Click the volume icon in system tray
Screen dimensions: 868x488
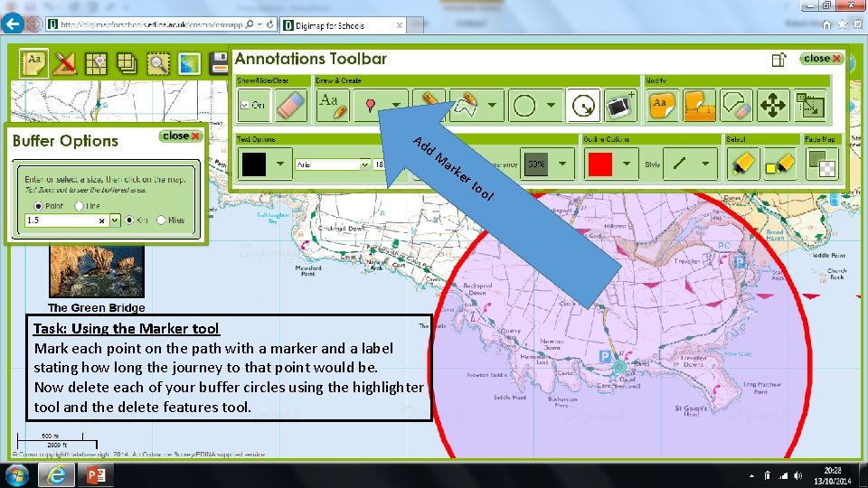point(797,476)
